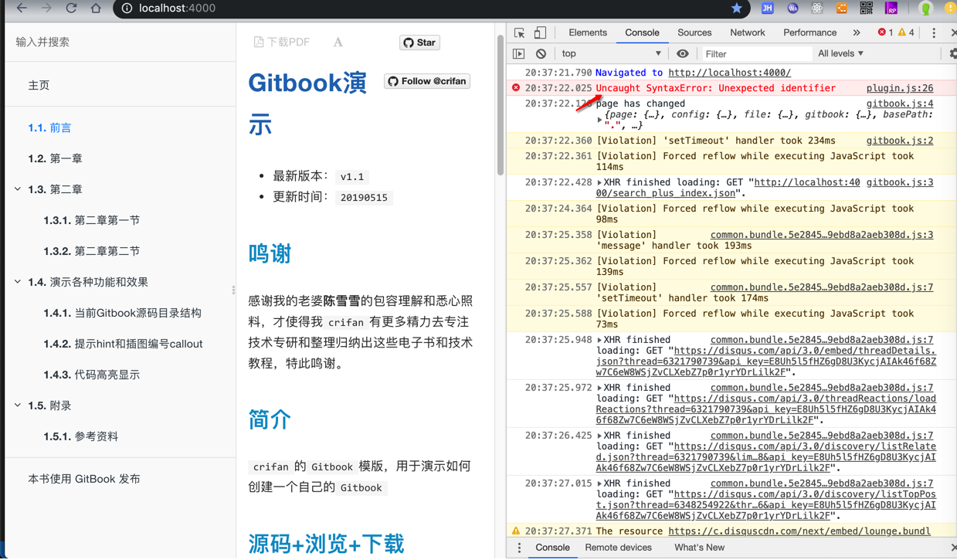The image size is (957, 560).
Task: Open the purple RP extension icon
Action: tap(891, 8)
